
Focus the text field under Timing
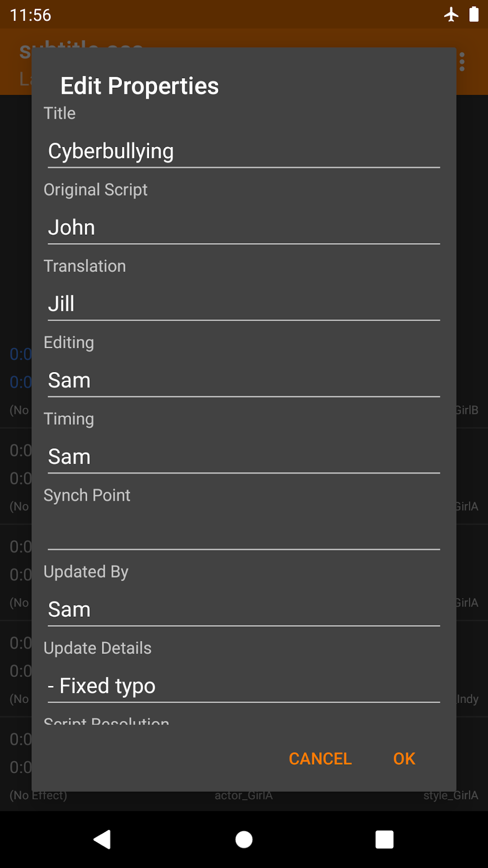[x=243, y=457]
